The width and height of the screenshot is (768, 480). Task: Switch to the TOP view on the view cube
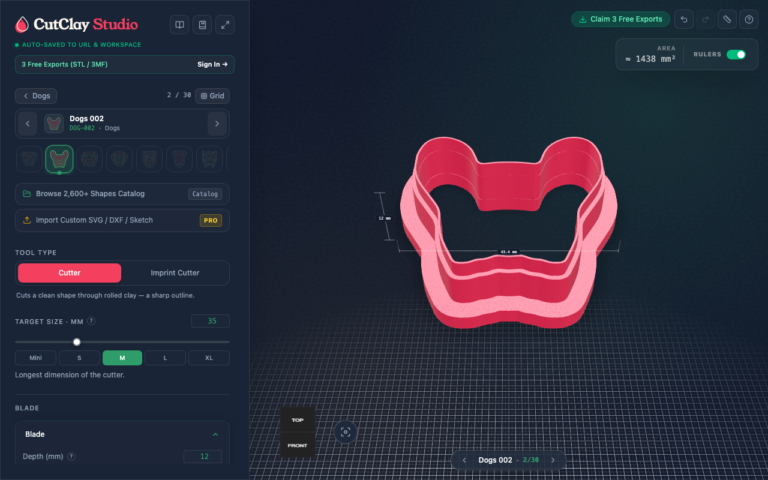(x=297, y=420)
